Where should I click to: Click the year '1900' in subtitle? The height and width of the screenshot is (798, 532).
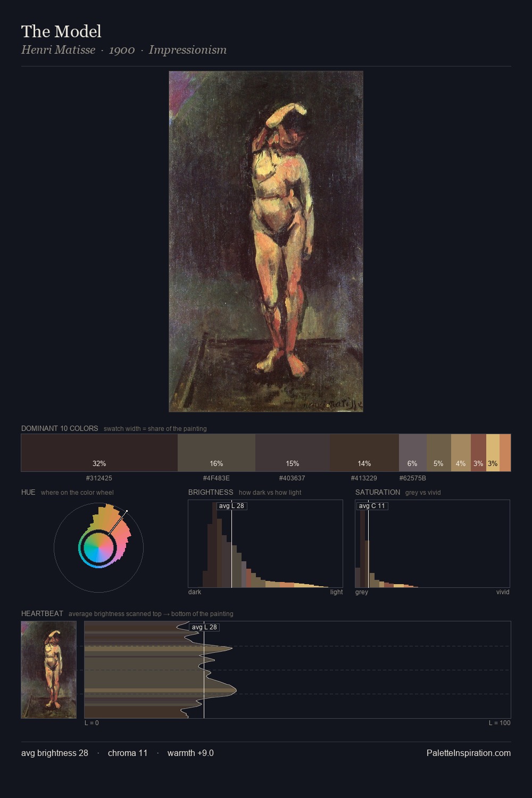122,50
